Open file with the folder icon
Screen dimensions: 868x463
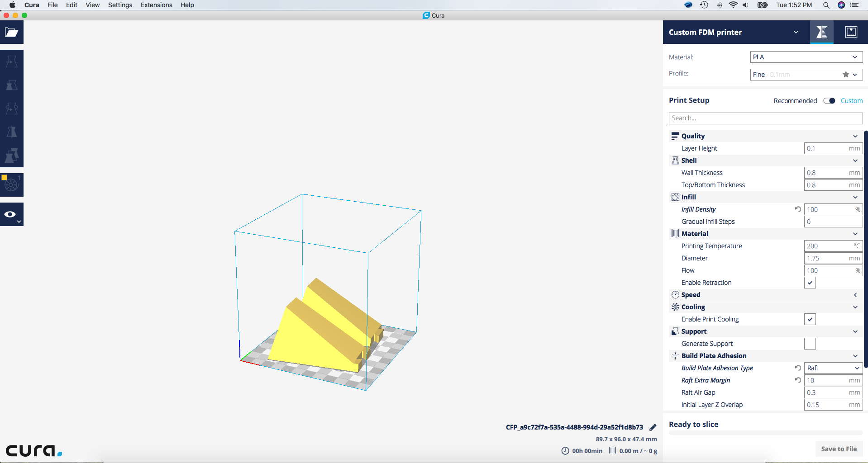tap(12, 32)
